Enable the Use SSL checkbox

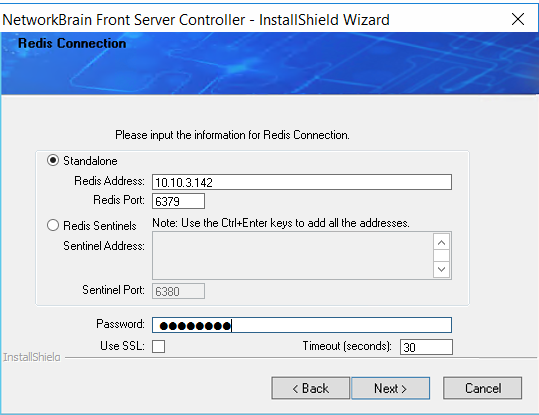click(x=158, y=346)
